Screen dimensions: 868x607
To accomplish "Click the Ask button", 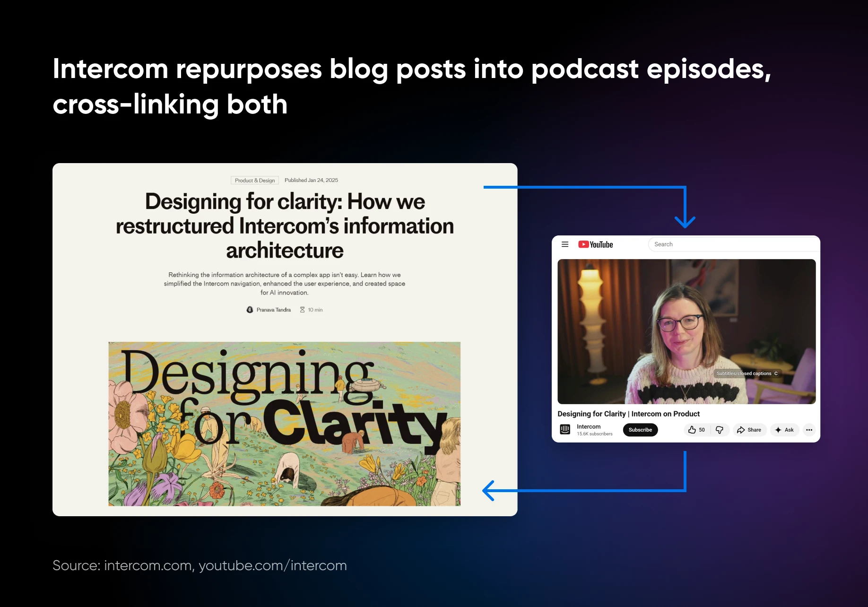I will pyautogui.click(x=784, y=430).
